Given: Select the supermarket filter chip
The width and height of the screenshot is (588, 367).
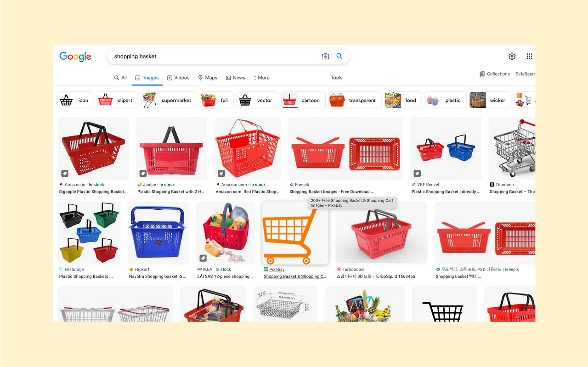Looking at the screenshot, I should tap(169, 100).
